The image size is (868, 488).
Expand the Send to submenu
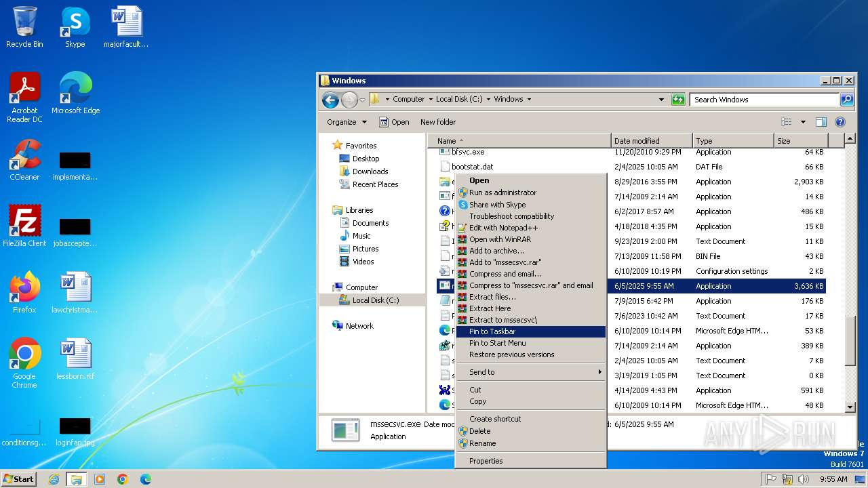(x=530, y=372)
